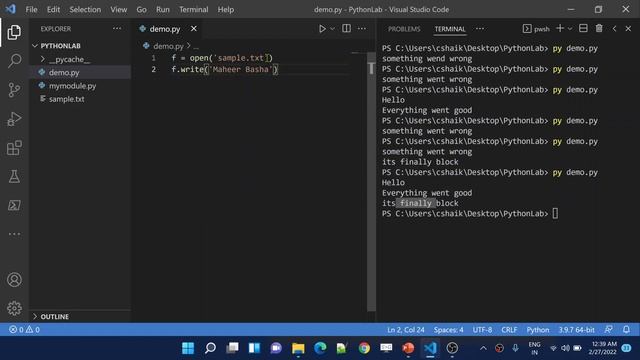Open Windows Start button on taskbar

click(188, 348)
